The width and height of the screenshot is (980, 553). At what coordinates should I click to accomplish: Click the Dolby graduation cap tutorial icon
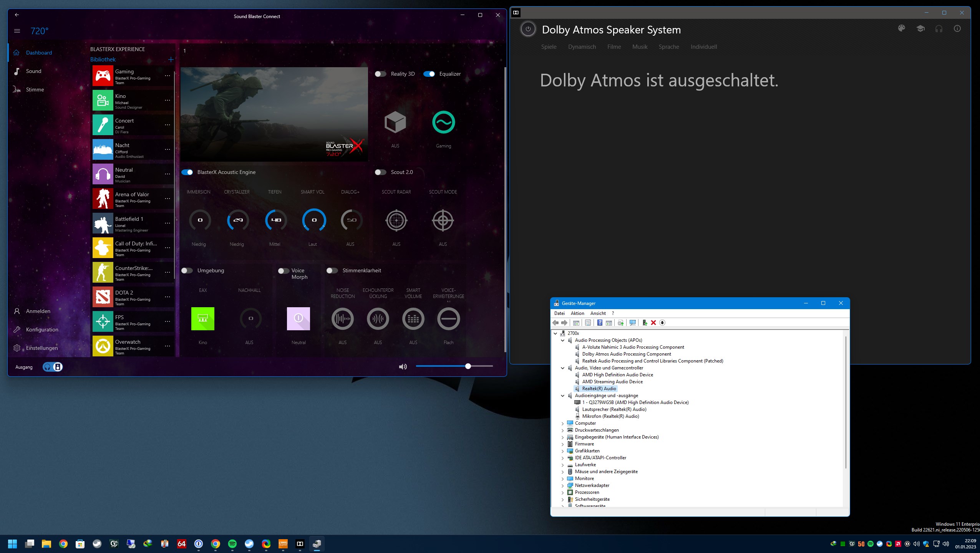[920, 28]
